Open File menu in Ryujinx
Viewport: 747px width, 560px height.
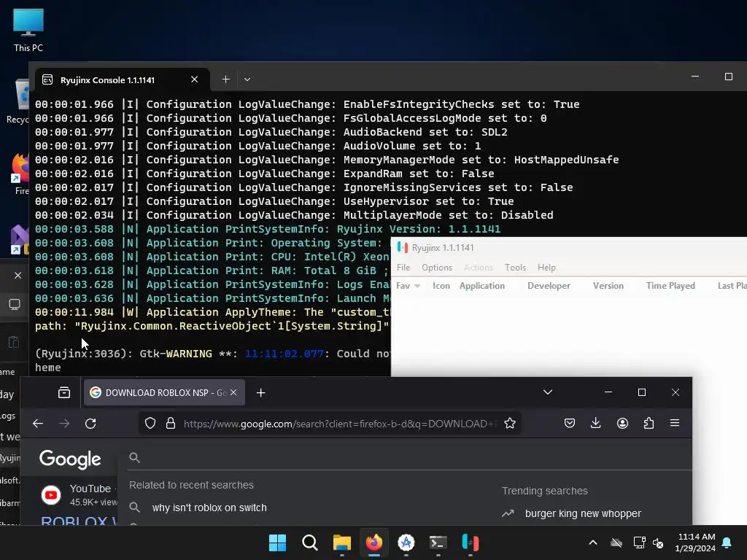403,268
